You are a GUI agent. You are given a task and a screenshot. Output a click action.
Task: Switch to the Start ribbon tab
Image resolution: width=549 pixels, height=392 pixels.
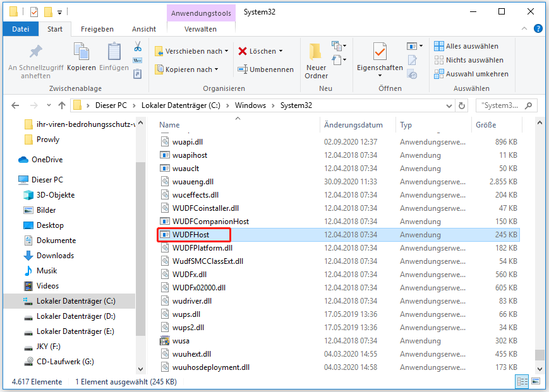coord(55,29)
